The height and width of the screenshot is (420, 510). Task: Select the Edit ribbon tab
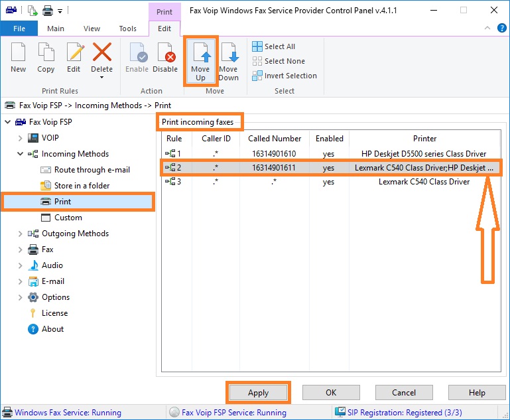[x=164, y=29]
